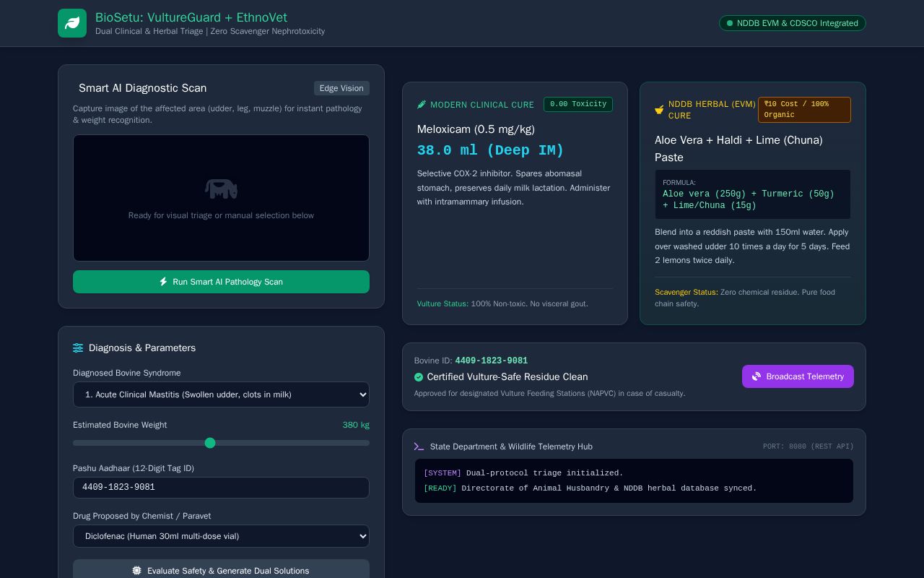The image size is (924, 578).
Task: Click the [READY] log line
Action: tap(590, 488)
